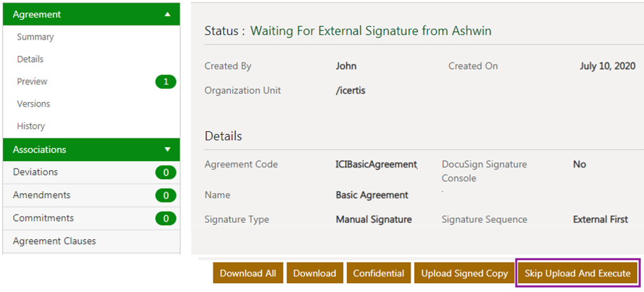The image size is (644, 292).
Task: Collapse the Agreement section arrow
Action: (x=167, y=14)
